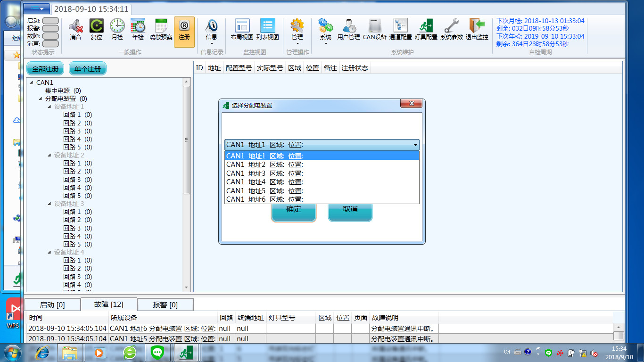Start monthly check with 月检 icon
Screen dimensions: 644x362
click(x=117, y=29)
